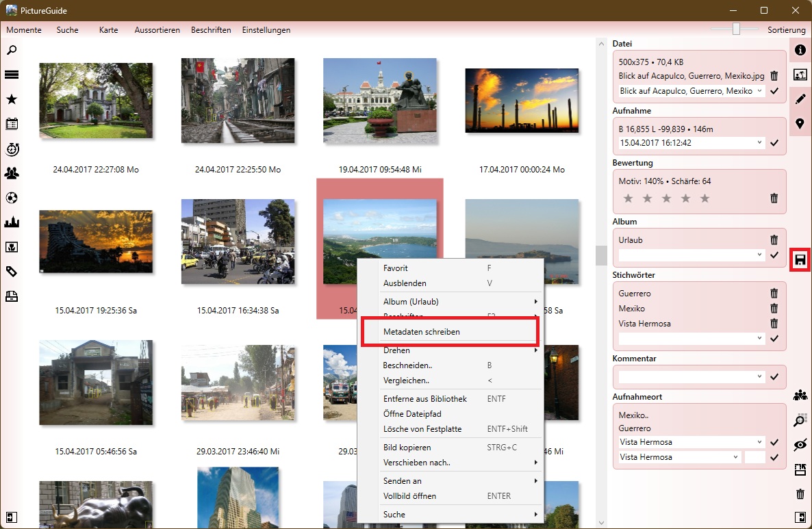
Task: Open the favorites star filter in left sidebar
Action: tap(12, 99)
